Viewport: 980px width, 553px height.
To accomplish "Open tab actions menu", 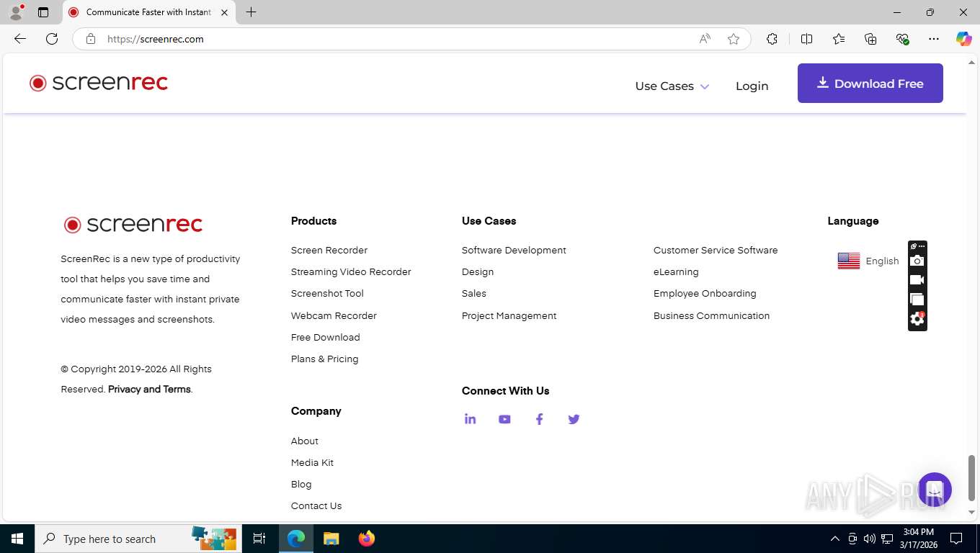I will click(43, 12).
